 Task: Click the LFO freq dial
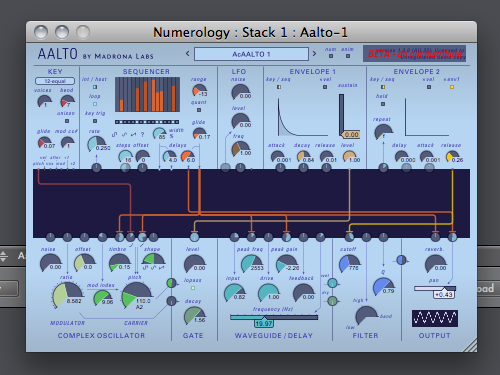240,149
